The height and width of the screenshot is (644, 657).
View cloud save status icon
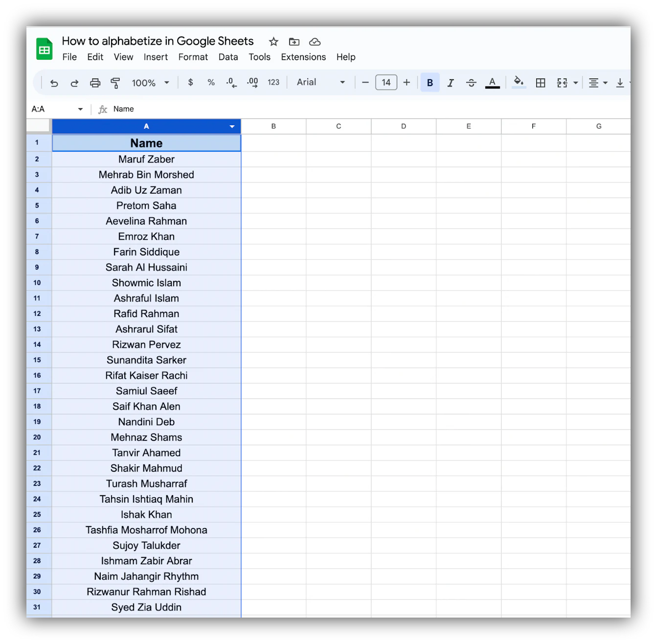pyautogui.click(x=315, y=42)
